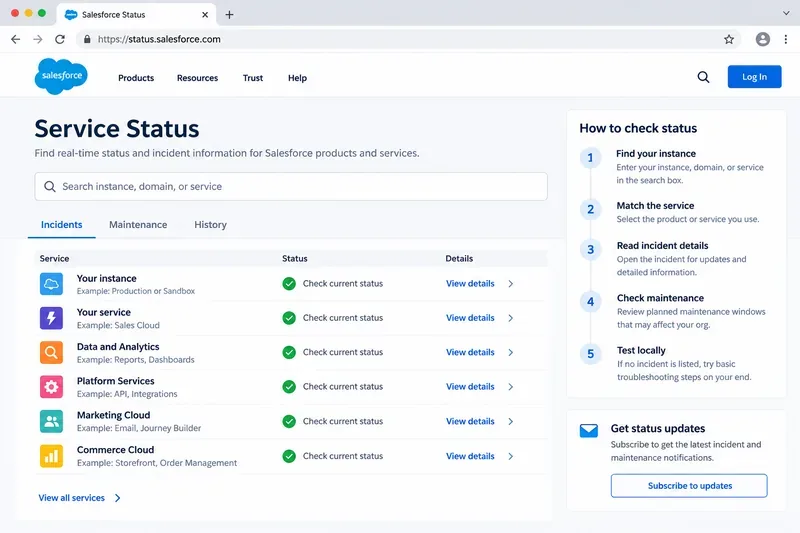
Task: Focus the Search instance, domain, or service field
Action: click(x=291, y=187)
